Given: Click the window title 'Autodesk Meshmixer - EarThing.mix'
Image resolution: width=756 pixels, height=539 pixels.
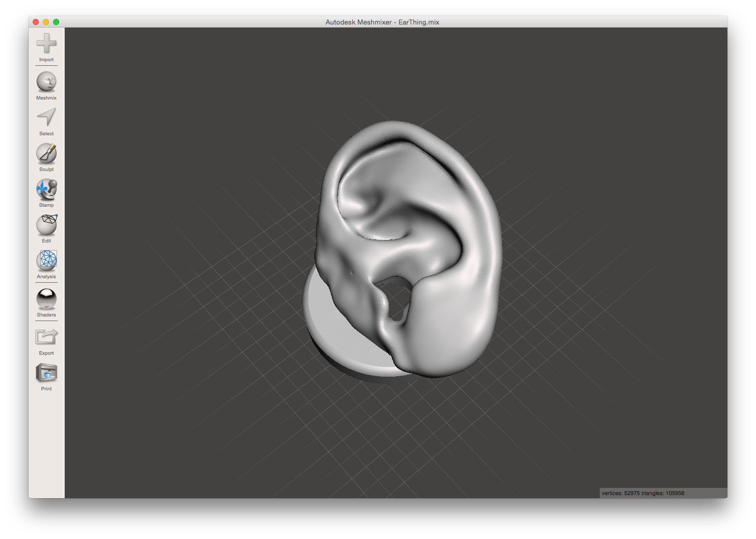Looking at the screenshot, I should point(382,22).
